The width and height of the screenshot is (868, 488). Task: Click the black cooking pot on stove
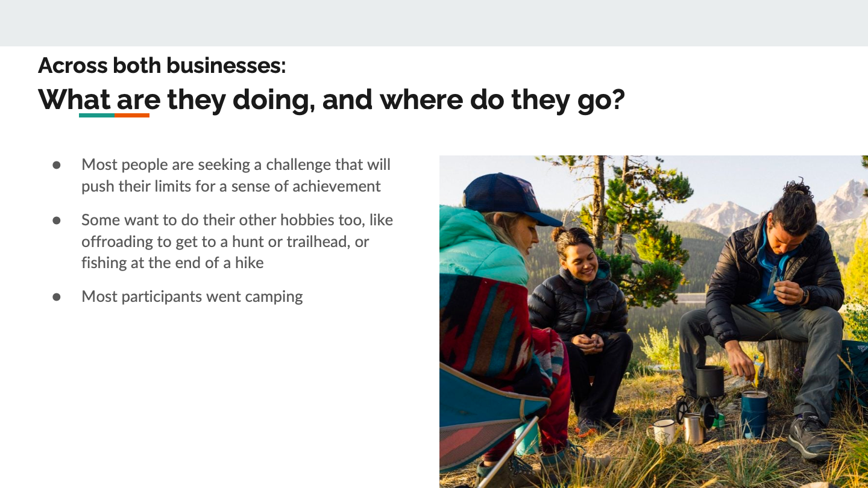pos(709,381)
